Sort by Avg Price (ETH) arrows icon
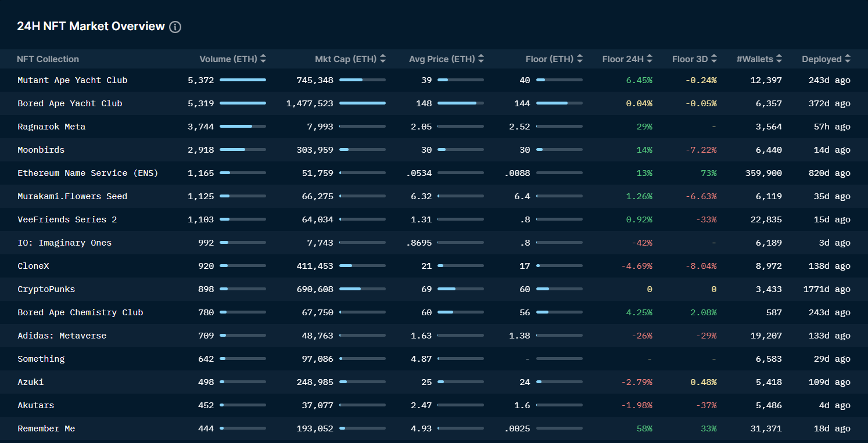The height and width of the screenshot is (443, 868). click(481, 59)
